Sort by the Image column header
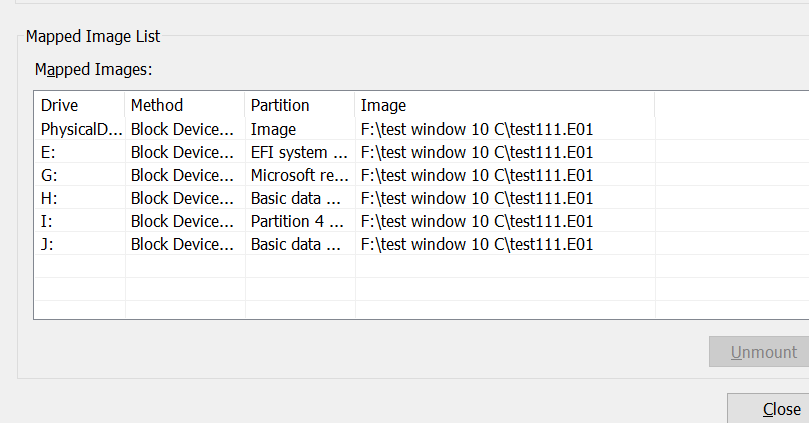 503,105
